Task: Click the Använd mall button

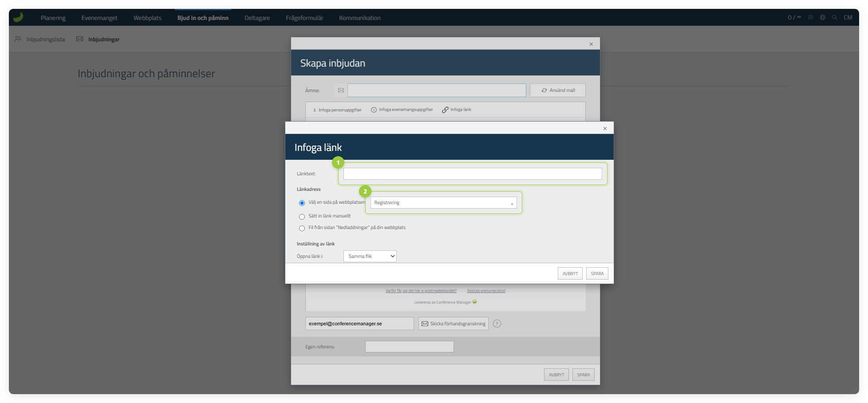Action: 558,90
